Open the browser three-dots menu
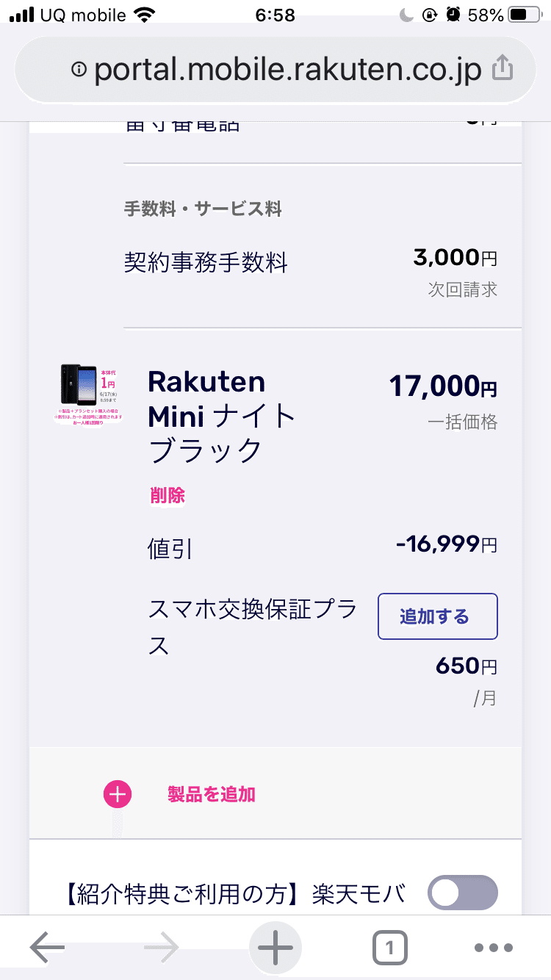Viewport: 551px width, 980px height. point(492,948)
